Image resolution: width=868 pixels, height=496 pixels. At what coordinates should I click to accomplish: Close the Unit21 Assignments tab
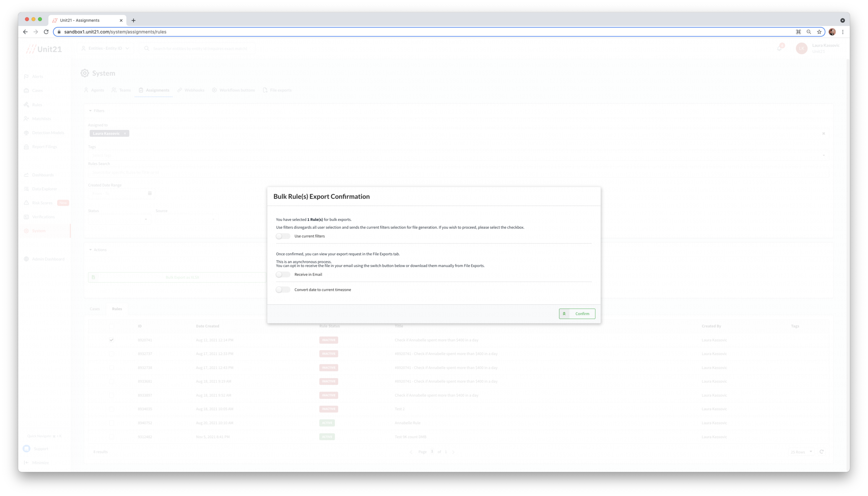[121, 20]
